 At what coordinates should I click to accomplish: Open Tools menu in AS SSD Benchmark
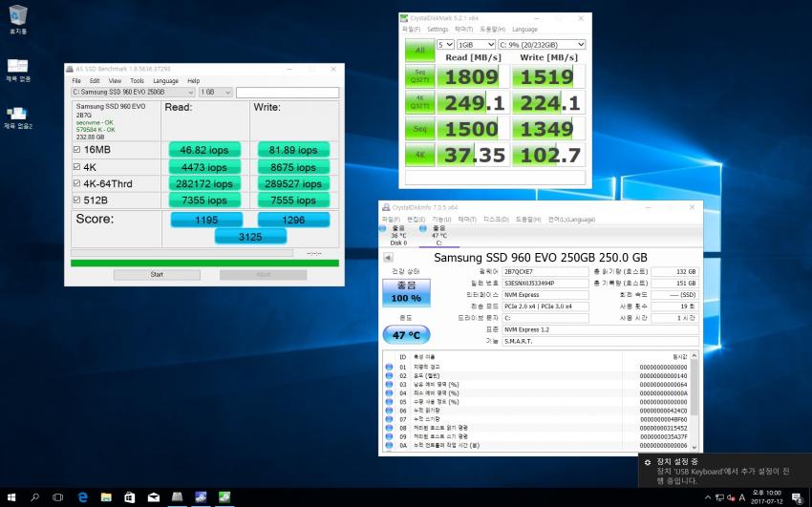click(137, 81)
